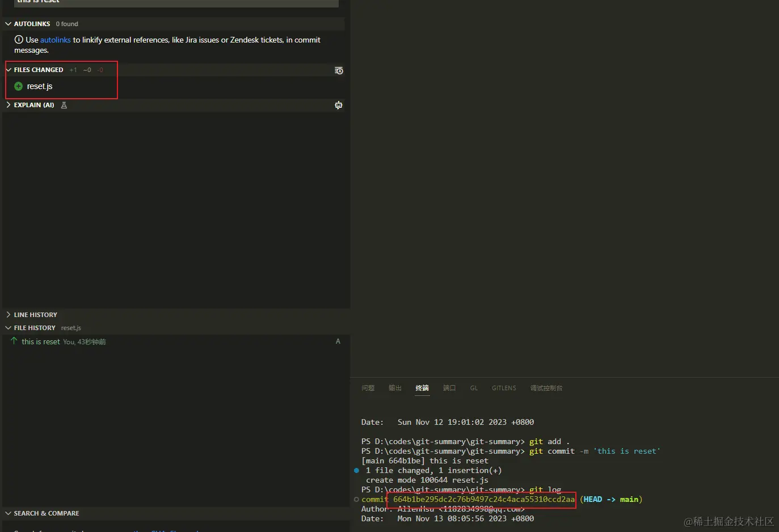The width and height of the screenshot is (779, 532).
Task: Click '0 found' beside AUTOLINKS
Action: point(67,24)
